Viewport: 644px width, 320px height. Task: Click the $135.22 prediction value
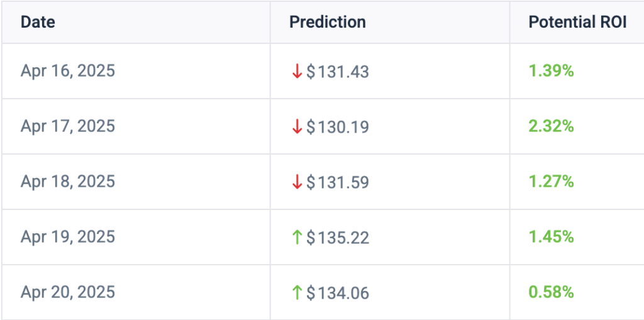[338, 238]
